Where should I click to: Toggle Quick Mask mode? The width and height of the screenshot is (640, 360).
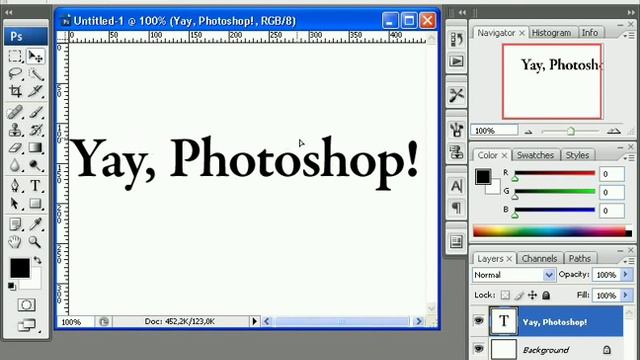[x=27, y=304]
